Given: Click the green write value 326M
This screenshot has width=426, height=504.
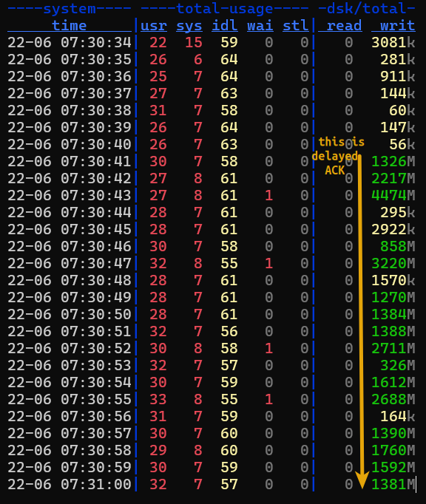Looking at the screenshot, I should pos(398,366).
